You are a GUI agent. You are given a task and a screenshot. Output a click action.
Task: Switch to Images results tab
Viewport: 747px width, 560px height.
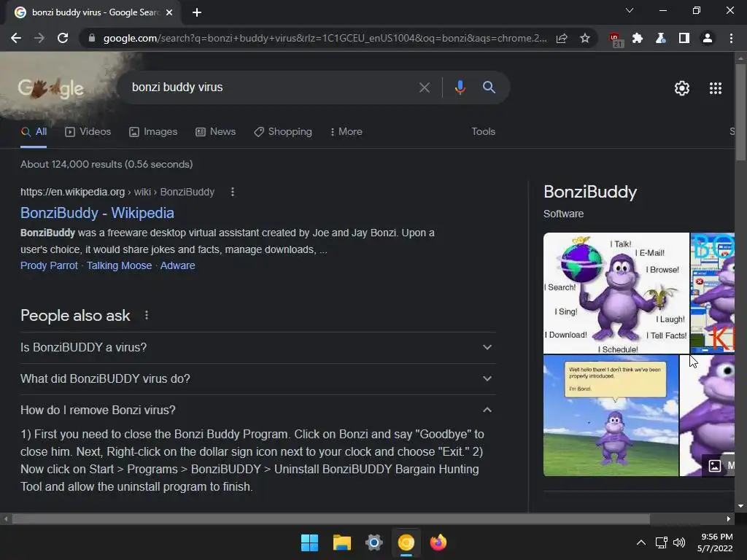(153, 132)
